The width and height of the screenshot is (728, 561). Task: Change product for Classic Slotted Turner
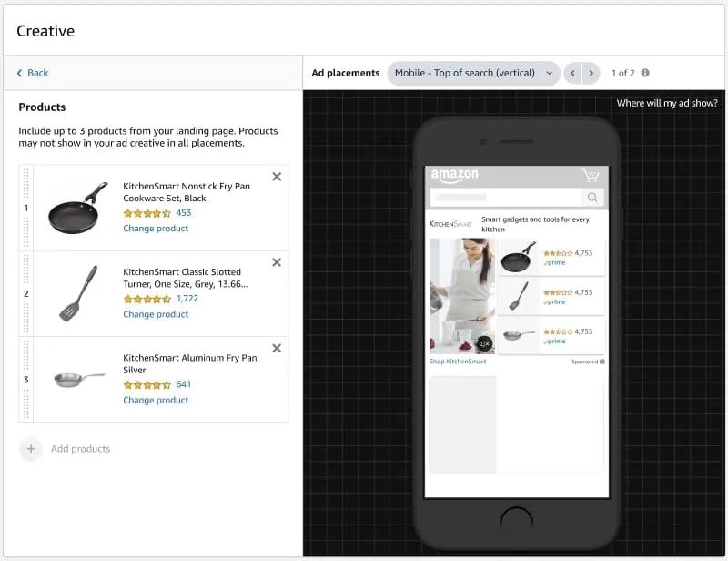pos(156,314)
